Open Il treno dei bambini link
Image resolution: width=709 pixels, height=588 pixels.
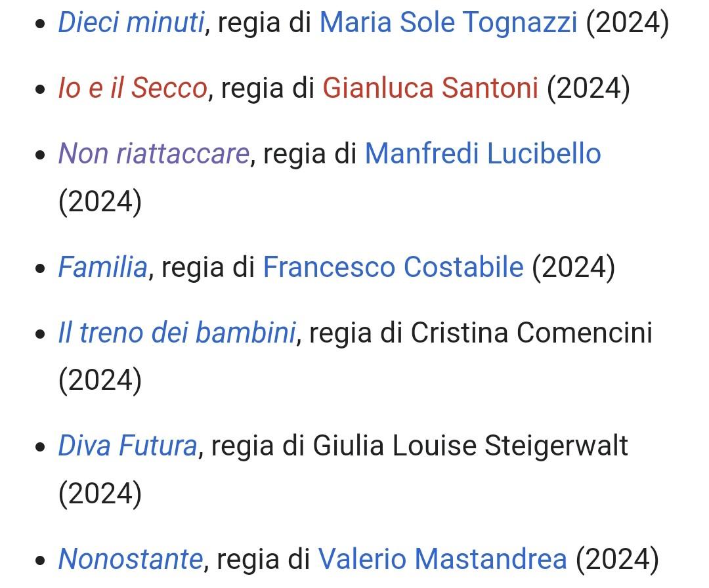177,332
